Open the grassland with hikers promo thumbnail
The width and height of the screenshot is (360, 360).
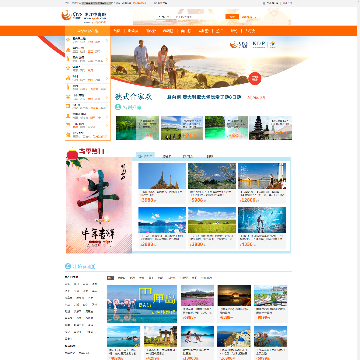pyautogui.click(x=182, y=128)
